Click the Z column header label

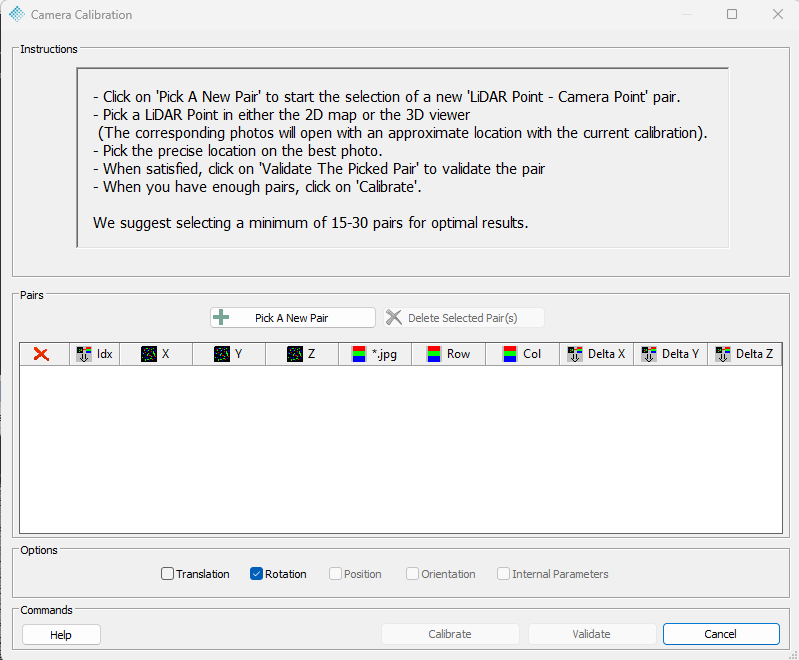coord(311,354)
